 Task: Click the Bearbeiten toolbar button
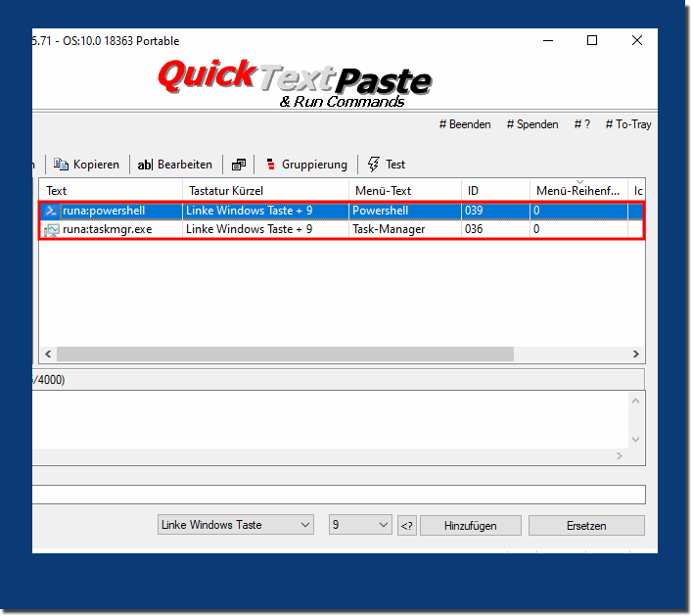click(175, 165)
